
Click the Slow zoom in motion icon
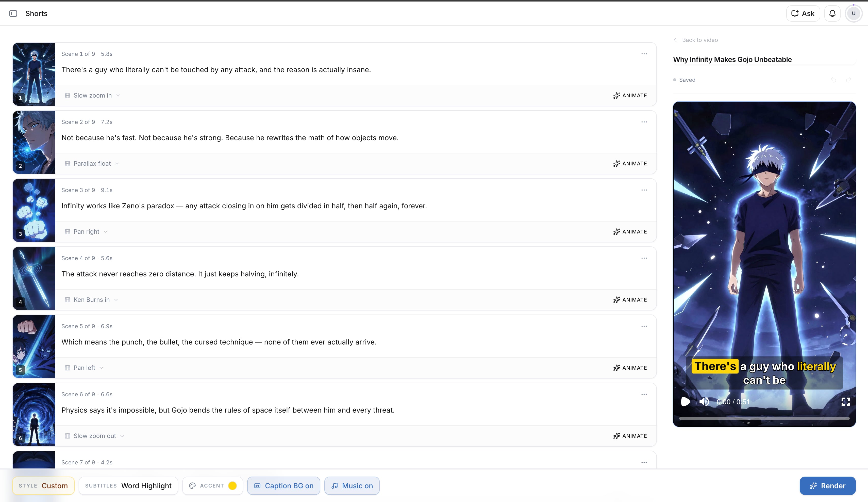click(x=68, y=96)
